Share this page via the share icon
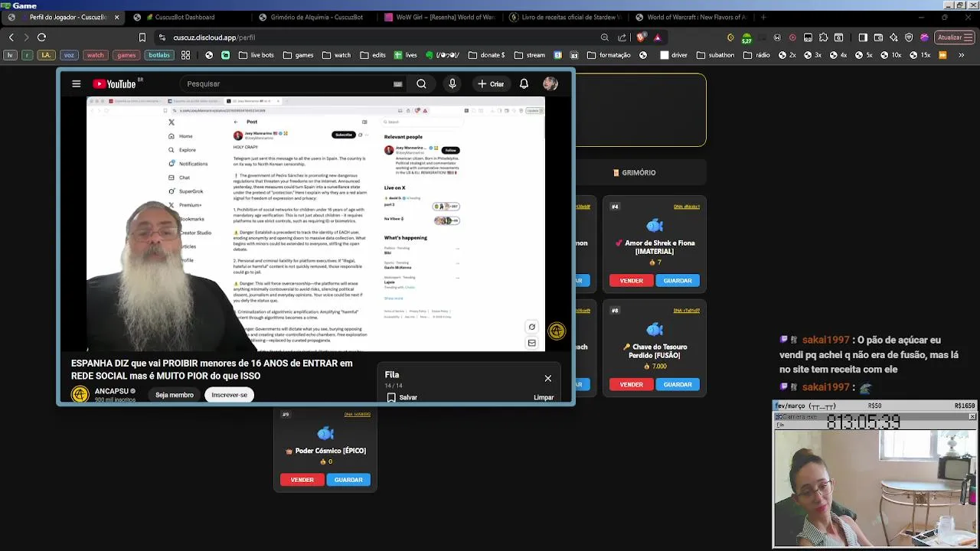This screenshot has height=551, width=980. click(622, 37)
